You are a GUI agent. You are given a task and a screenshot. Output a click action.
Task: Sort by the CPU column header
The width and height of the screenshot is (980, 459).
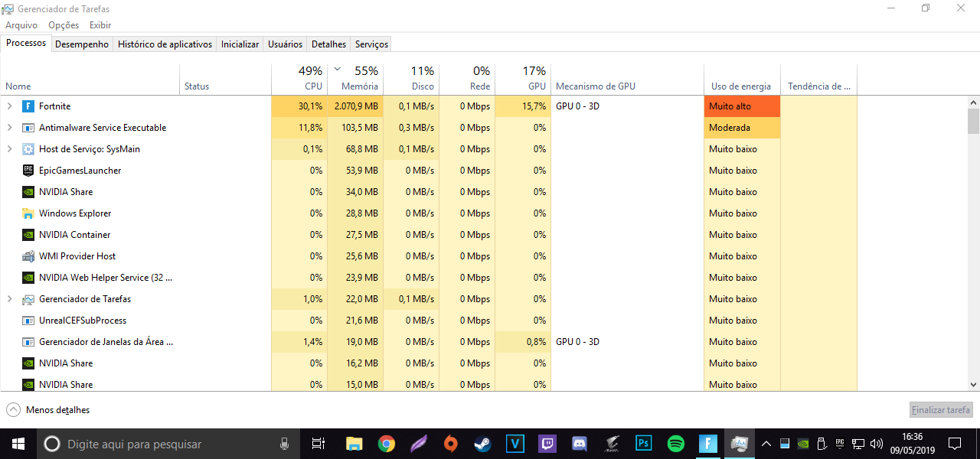(299, 79)
